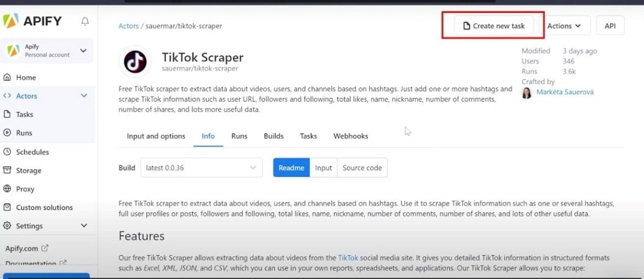The width and height of the screenshot is (644, 279).
Task: Click the Features heading
Action: [141, 236]
